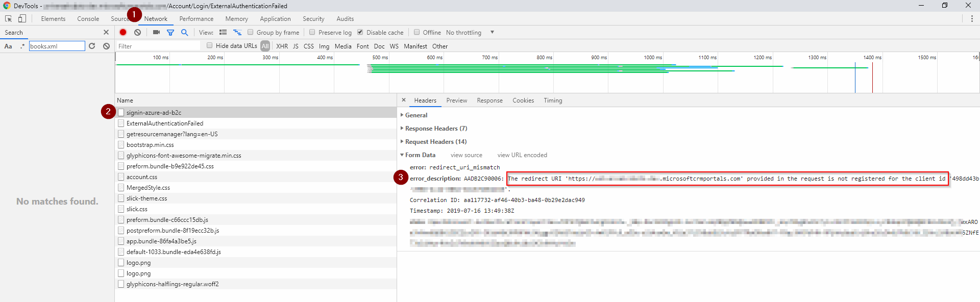The image size is (980, 302).
Task: Filter requests by XHR type
Action: 282,46
